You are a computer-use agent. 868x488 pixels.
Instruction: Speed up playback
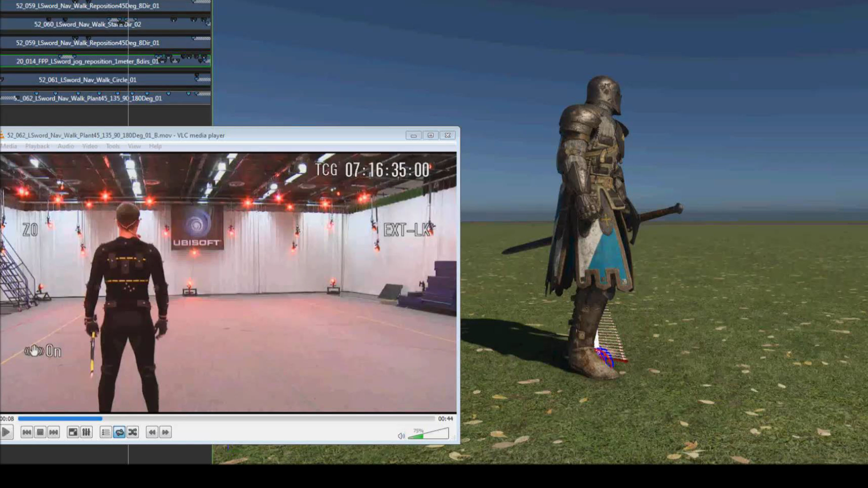click(165, 432)
